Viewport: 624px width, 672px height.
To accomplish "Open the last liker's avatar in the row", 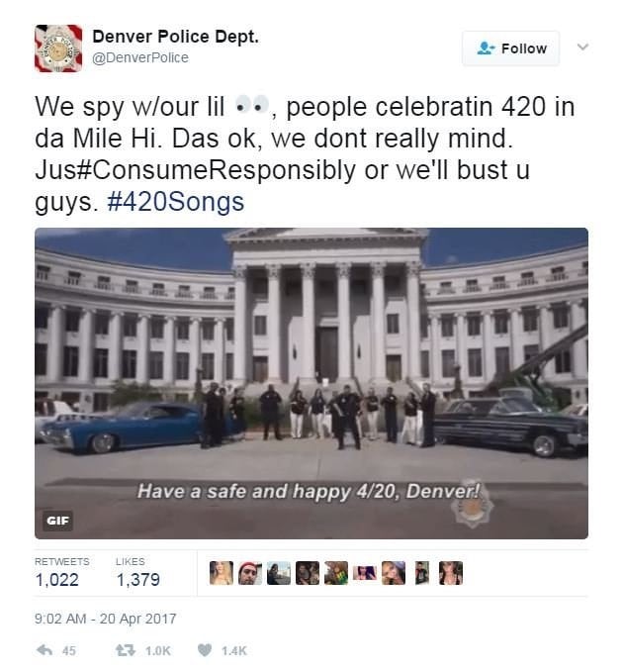I will pyautogui.click(x=451, y=573).
